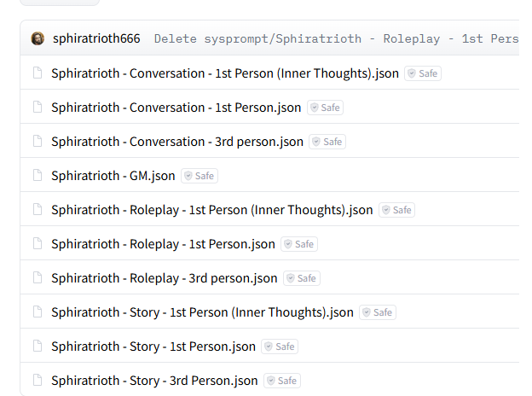Click file icon for Conversation 1st Person (Inner Thoughts).json

38,73
